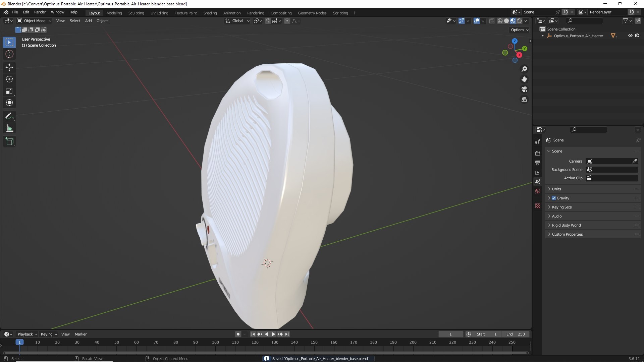Switch to the Sculpting workspace tab

click(136, 13)
